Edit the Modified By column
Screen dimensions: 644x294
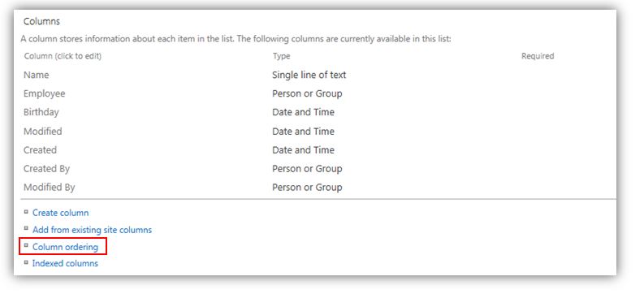click(x=50, y=188)
